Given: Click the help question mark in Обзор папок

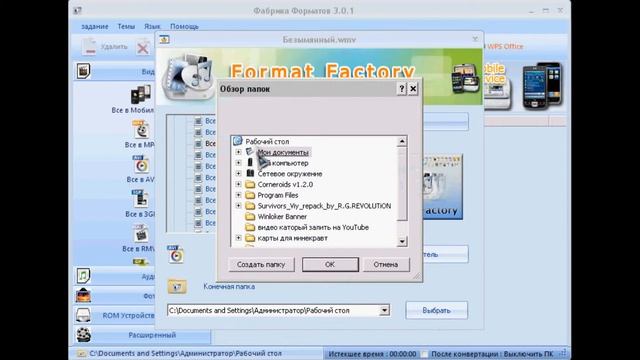Looking at the screenshot, I should click(x=402, y=89).
